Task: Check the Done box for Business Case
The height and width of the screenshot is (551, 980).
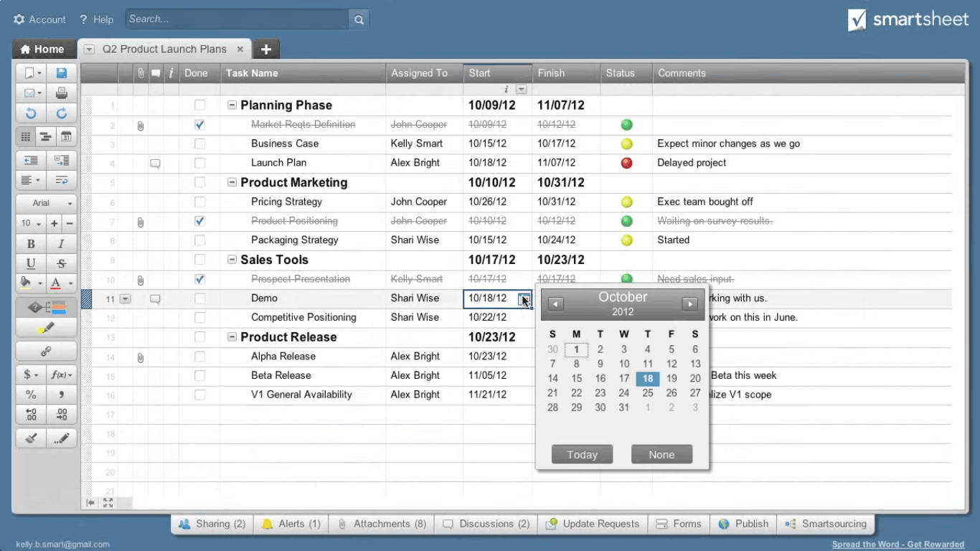Action: coord(199,143)
